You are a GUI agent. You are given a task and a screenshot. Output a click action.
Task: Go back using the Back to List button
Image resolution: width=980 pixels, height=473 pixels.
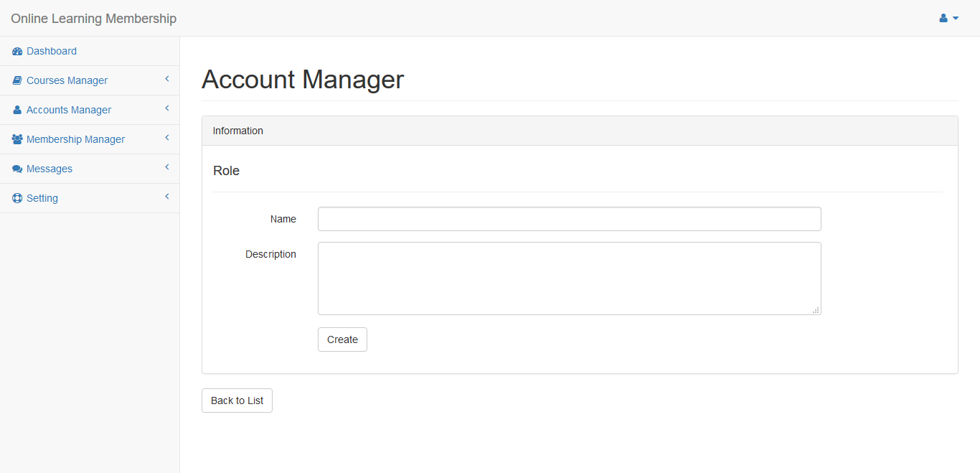tap(237, 401)
